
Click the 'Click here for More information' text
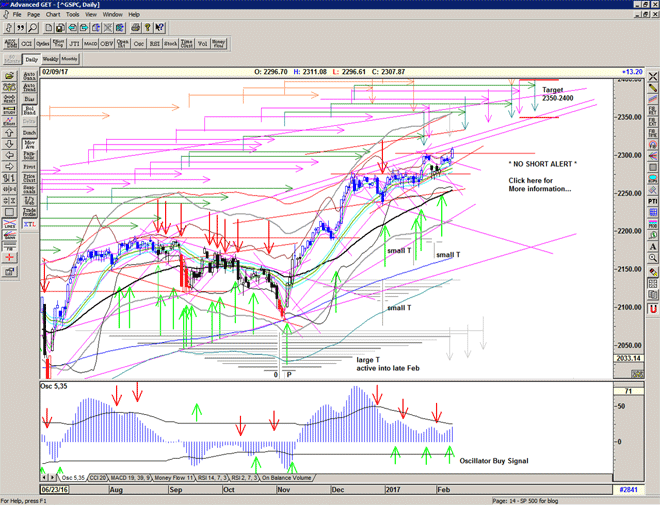click(x=540, y=184)
